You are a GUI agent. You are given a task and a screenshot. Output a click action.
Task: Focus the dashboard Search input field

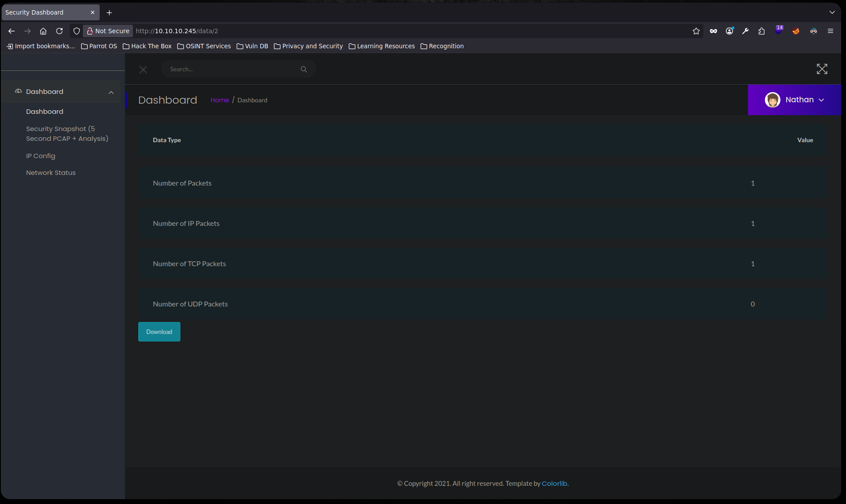(x=230, y=69)
